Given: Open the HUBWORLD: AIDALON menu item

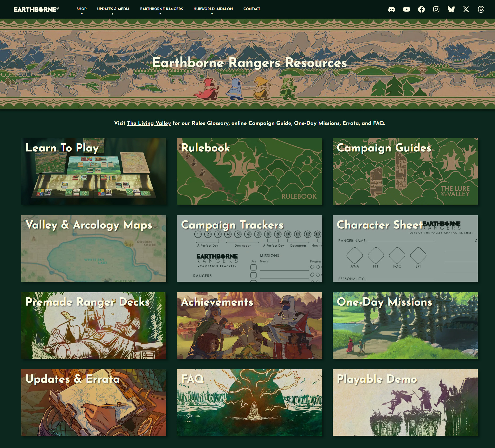Looking at the screenshot, I should (x=213, y=9).
